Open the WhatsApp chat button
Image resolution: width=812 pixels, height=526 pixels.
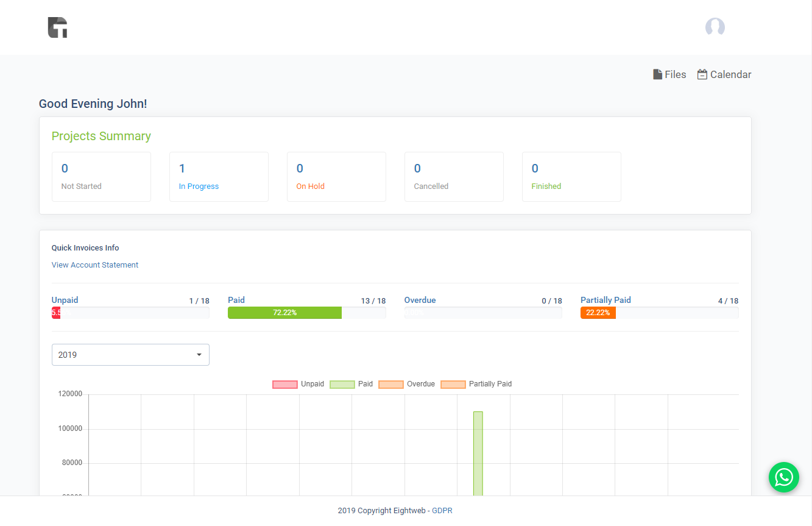[783, 477]
